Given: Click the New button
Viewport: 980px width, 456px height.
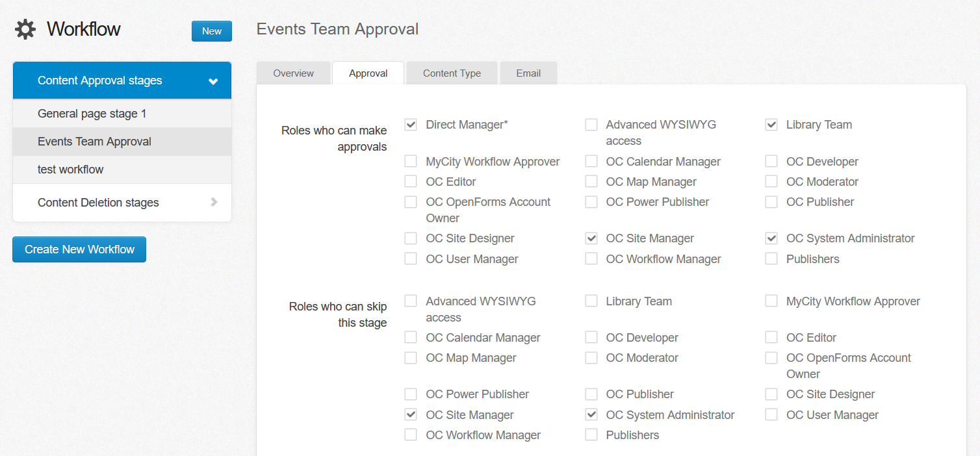Looking at the screenshot, I should click(x=211, y=31).
